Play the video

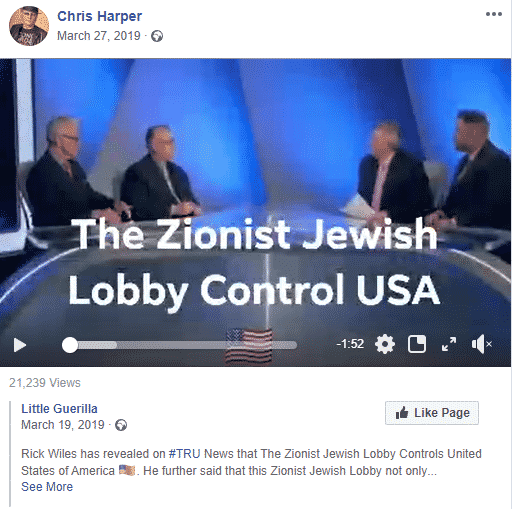click(20, 345)
